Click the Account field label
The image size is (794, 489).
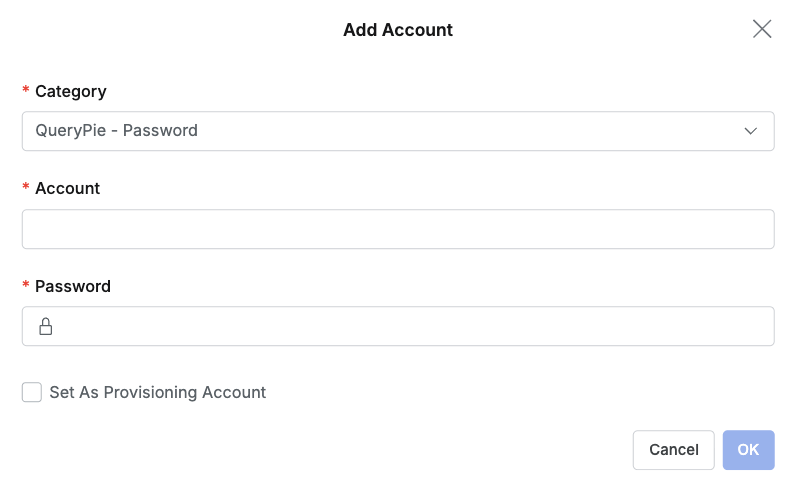click(67, 188)
